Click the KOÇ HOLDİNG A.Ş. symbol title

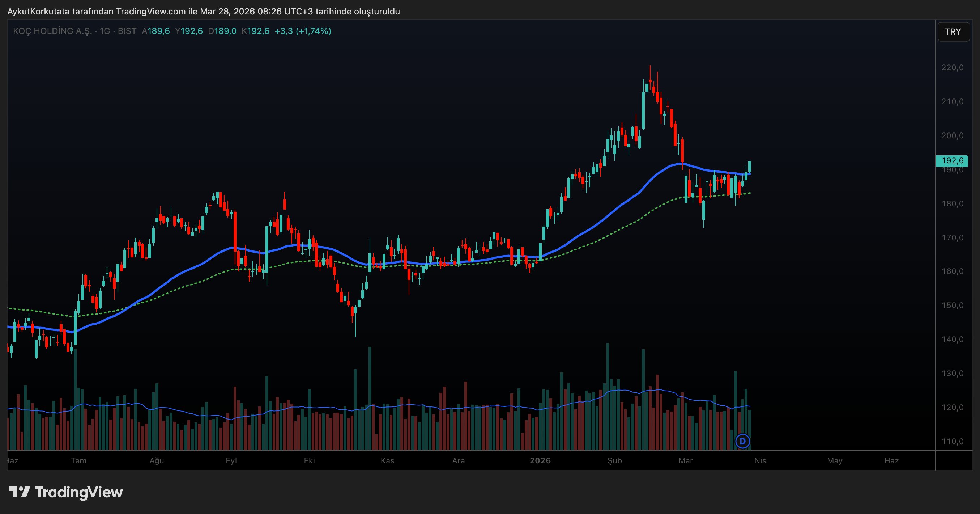click(52, 31)
